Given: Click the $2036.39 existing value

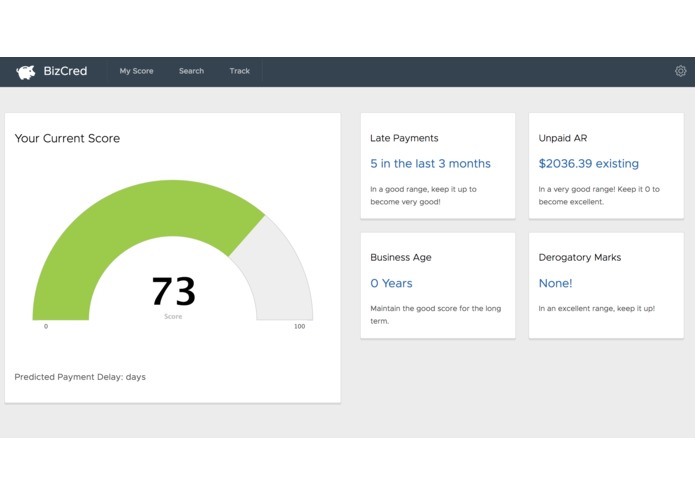Looking at the screenshot, I should click(x=589, y=163).
